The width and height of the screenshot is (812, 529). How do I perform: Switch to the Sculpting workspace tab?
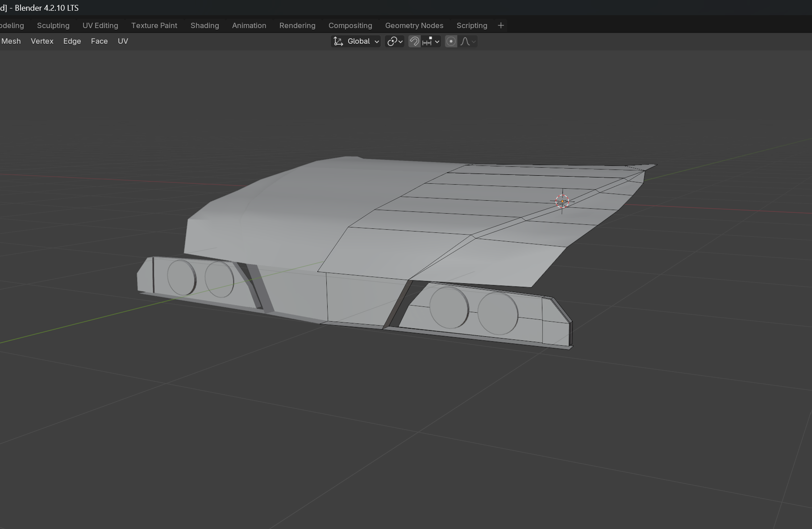[x=53, y=25]
